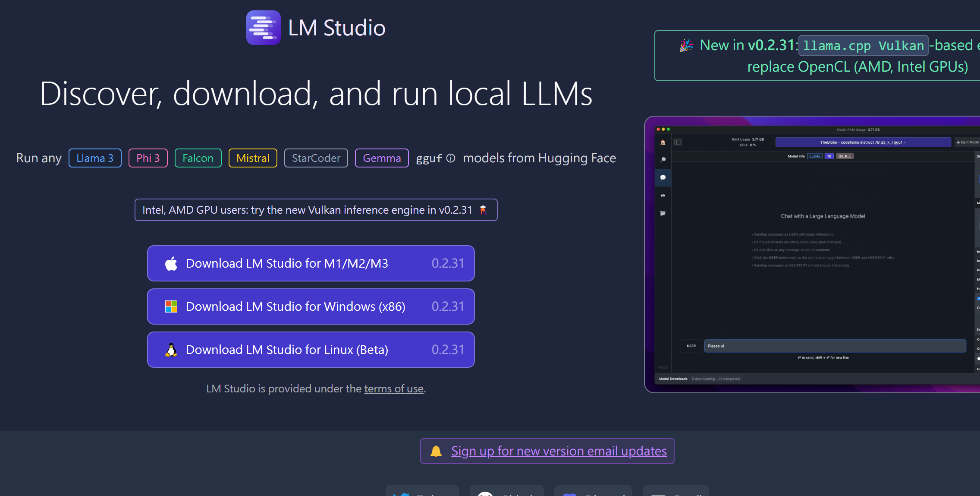
Task: Click the LLaMa model info tag in the preview
Action: [815, 156]
